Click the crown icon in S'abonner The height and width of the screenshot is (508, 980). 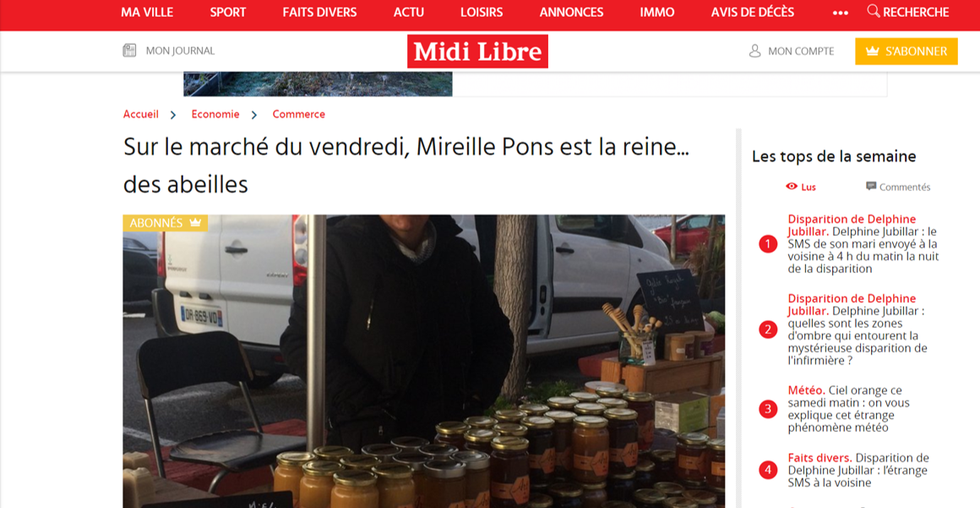coord(872,51)
